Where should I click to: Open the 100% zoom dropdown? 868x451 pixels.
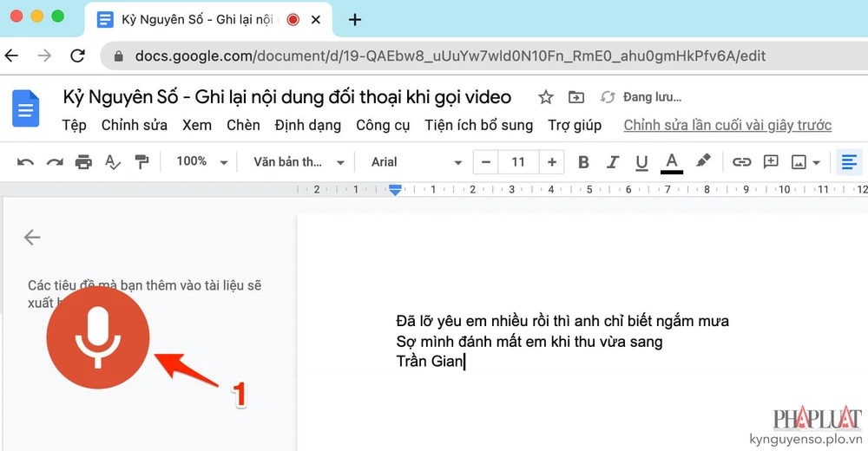tap(201, 162)
